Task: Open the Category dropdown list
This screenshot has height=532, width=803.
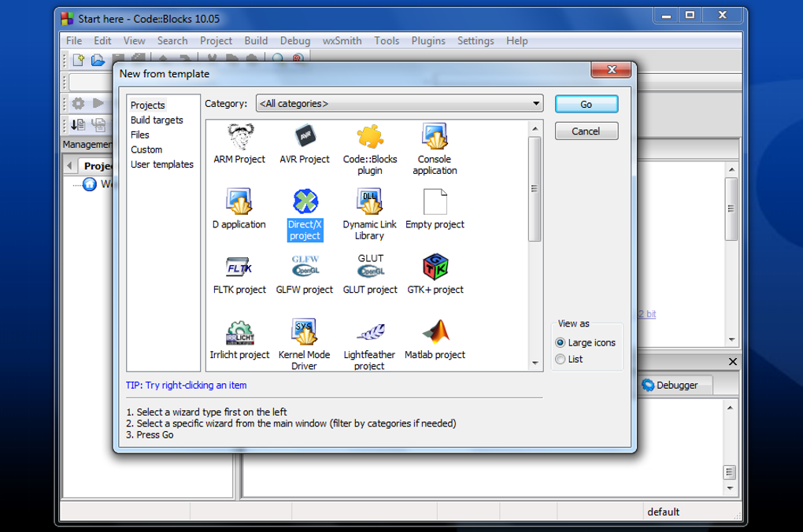Action: pyautogui.click(x=399, y=103)
